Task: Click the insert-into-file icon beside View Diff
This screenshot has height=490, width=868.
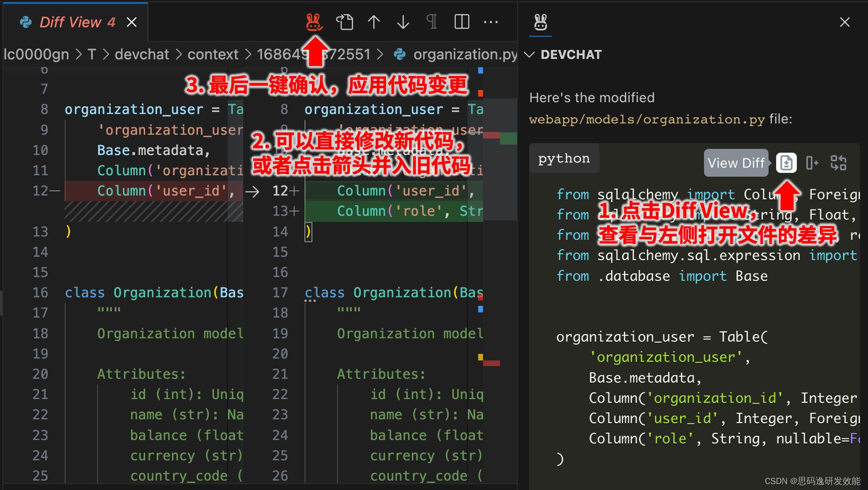Action: (x=786, y=163)
